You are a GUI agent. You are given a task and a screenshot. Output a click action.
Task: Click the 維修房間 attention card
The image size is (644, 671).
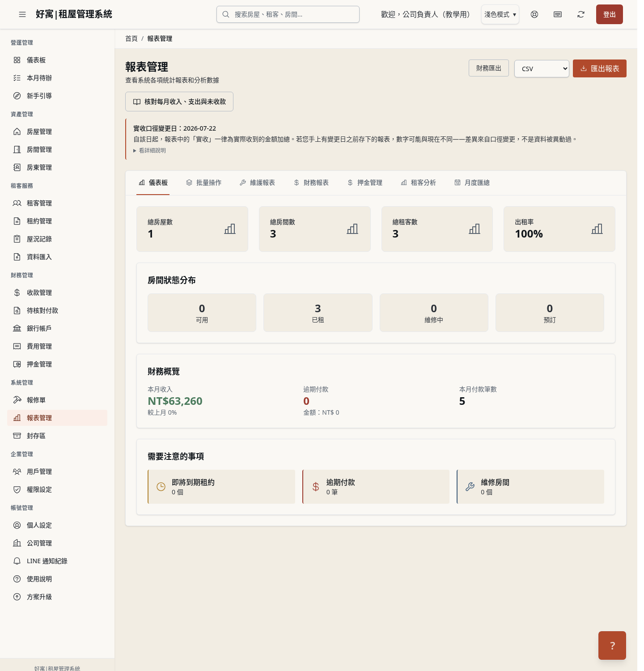[x=530, y=487]
